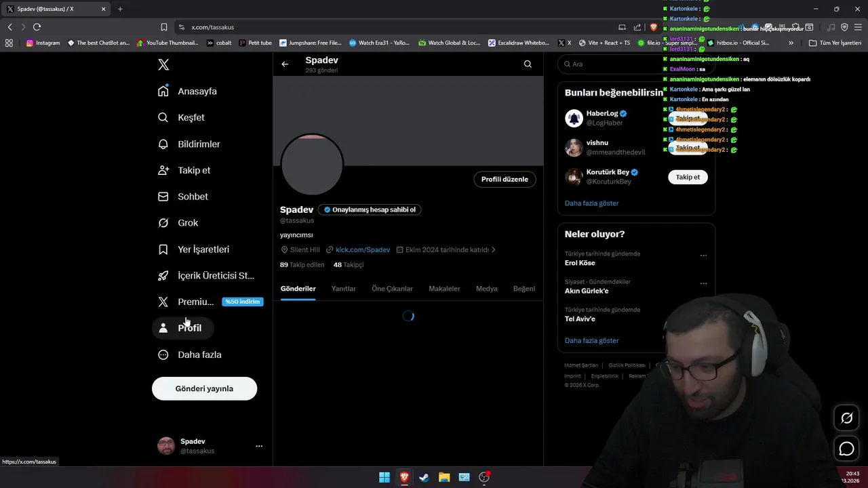The image size is (868, 488).
Task: Open Premium sidebar item
Action: 210,302
